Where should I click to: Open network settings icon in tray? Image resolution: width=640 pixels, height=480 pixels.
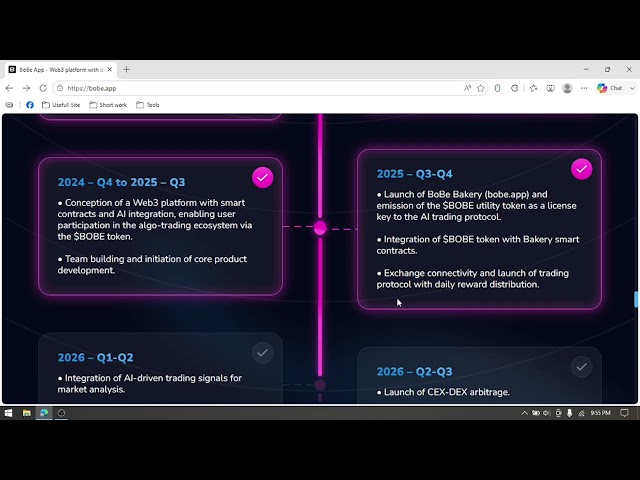tap(581, 413)
